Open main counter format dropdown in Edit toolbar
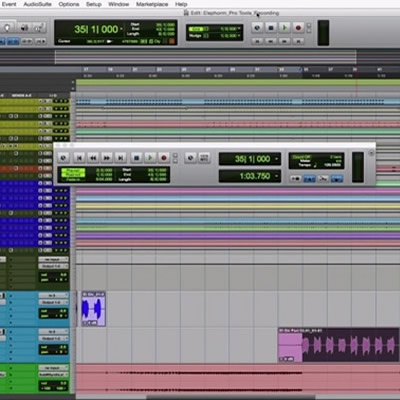The image size is (400, 400). click(121, 30)
